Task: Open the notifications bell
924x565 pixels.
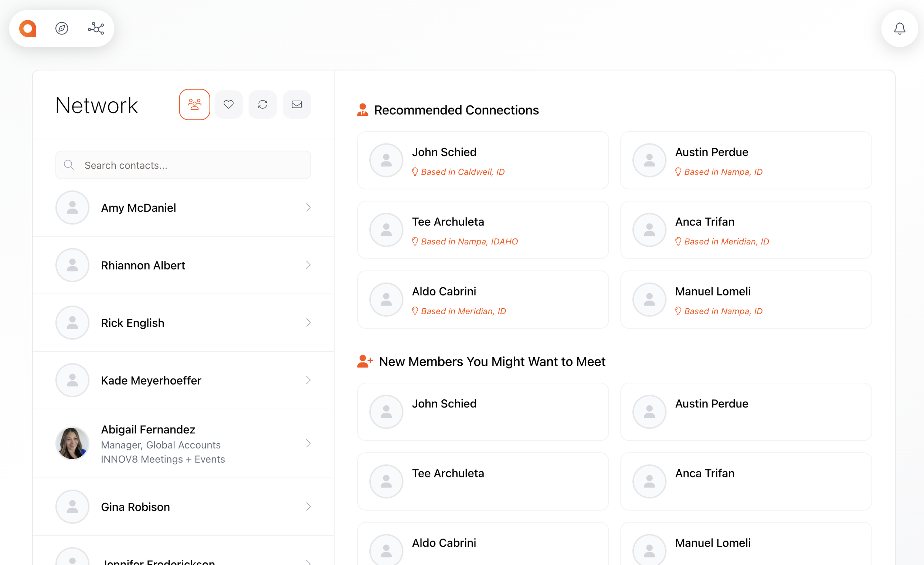Action: pos(899,28)
